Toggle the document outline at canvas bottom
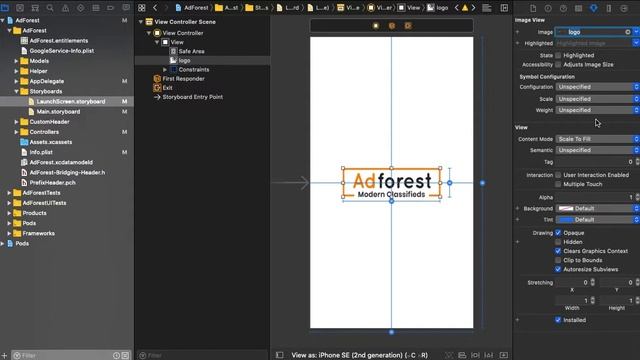 click(x=280, y=355)
